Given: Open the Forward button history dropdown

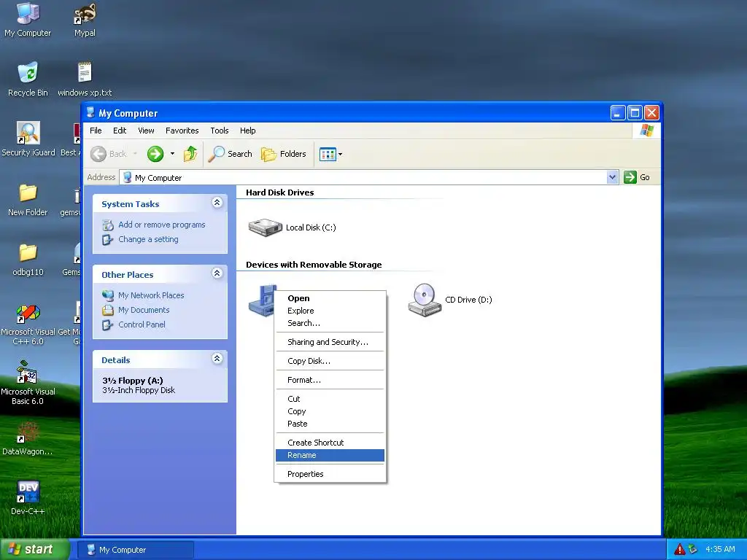Looking at the screenshot, I should (x=172, y=154).
